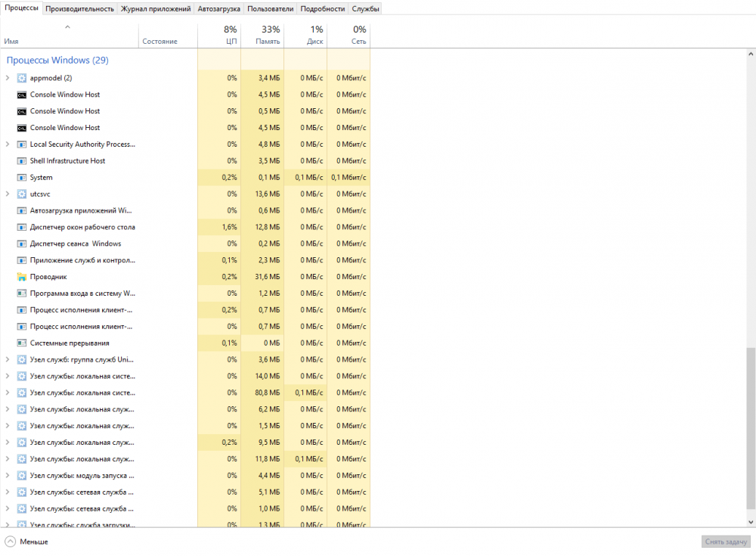Click the 31,6 МБ memory cell
This screenshot has width=756, height=556.
pyautogui.click(x=262, y=277)
